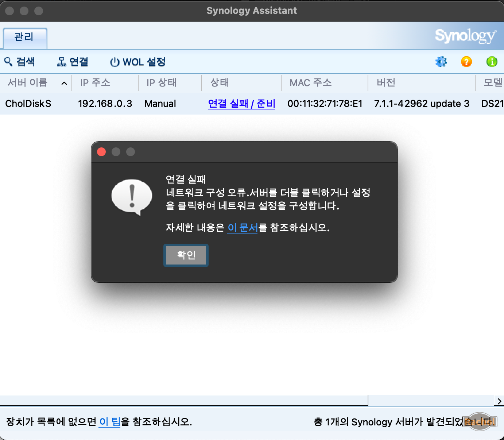Open the 관리 tab

[25, 38]
